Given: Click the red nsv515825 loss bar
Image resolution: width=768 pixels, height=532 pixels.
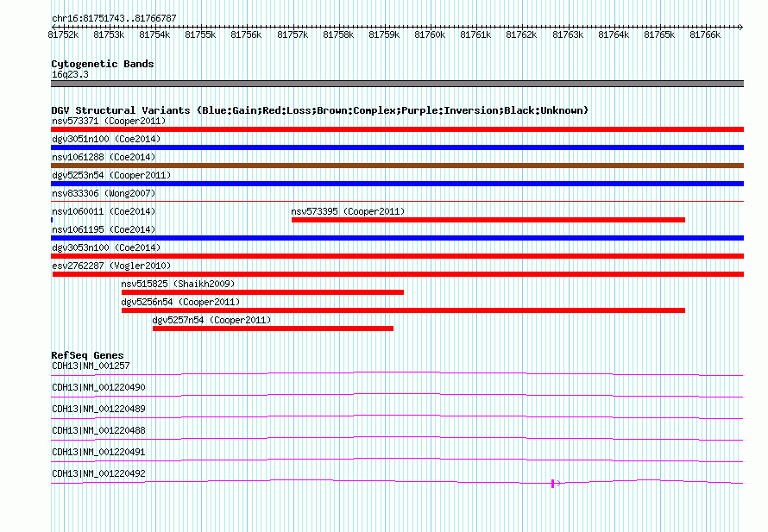Looking at the screenshot, I should [262, 292].
